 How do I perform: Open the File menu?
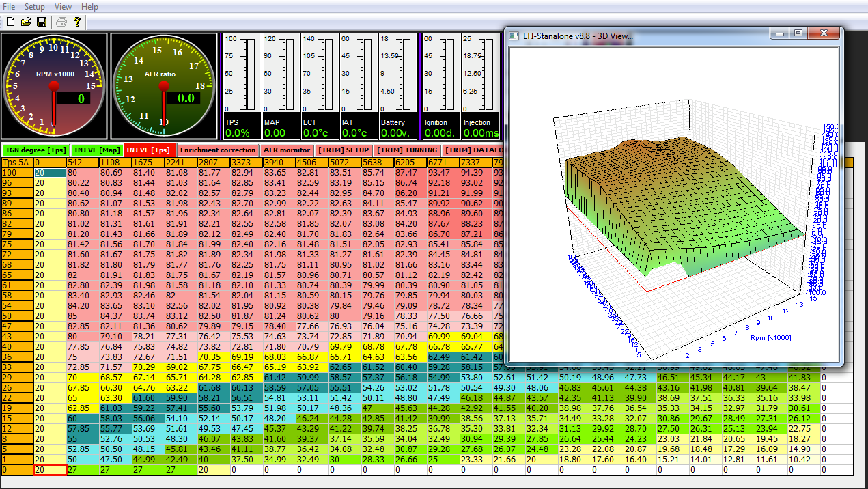[9, 7]
